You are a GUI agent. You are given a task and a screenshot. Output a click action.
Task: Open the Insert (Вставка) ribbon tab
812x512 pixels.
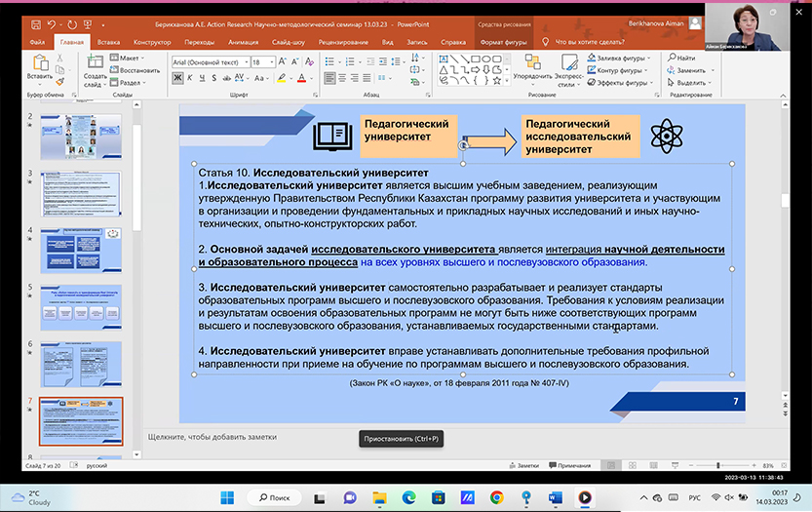[x=108, y=42]
